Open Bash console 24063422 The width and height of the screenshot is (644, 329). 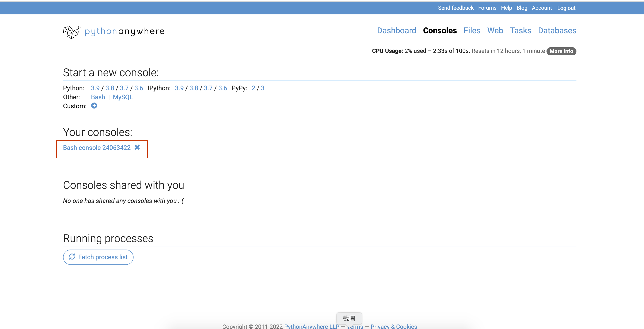[x=97, y=148]
